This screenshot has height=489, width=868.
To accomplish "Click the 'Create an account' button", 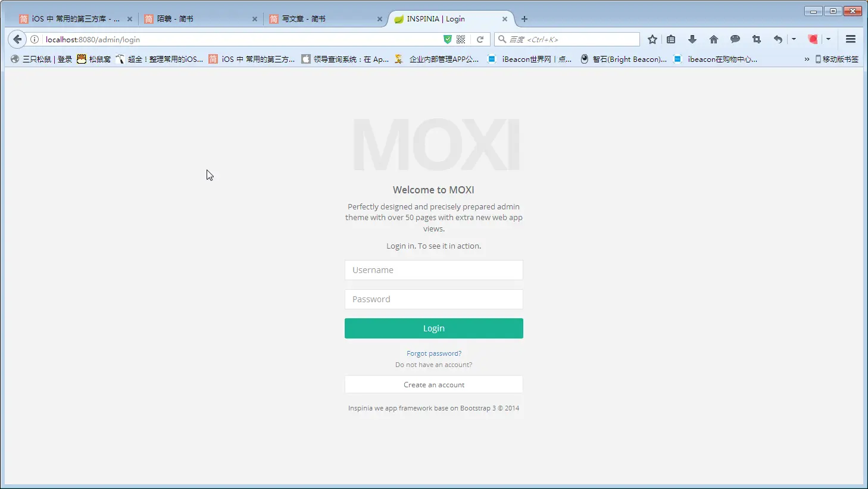I will pos(433,384).
